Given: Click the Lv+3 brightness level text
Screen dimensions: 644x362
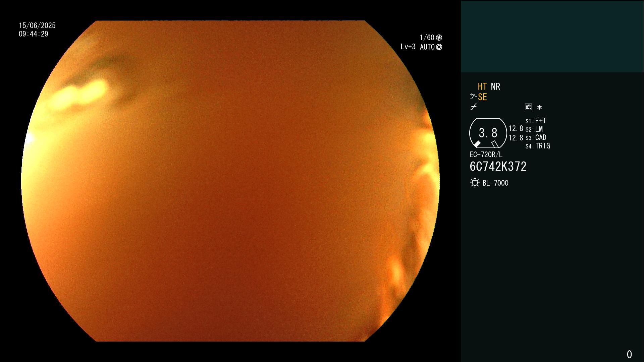Looking at the screenshot, I should [x=408, y=47].
